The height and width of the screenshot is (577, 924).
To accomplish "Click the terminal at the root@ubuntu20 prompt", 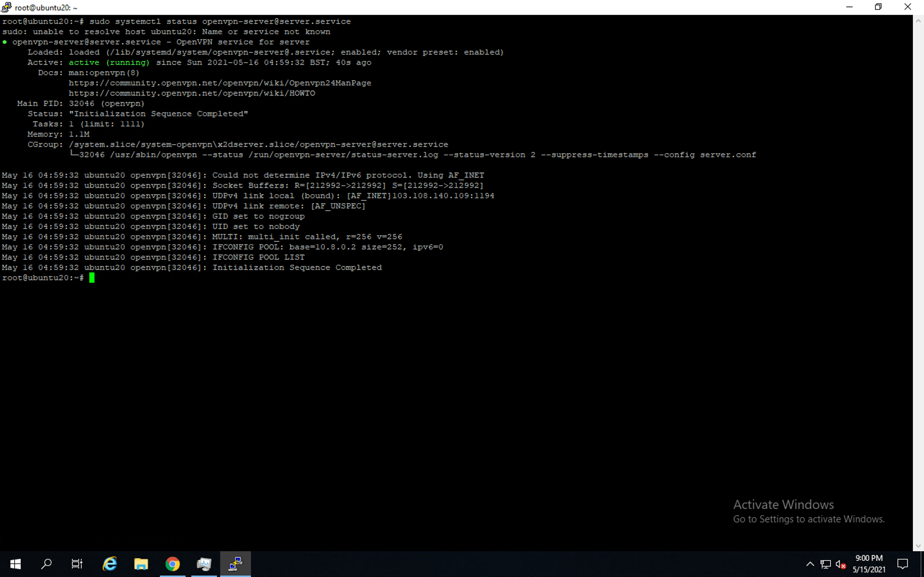I will click(x=92, y=278).
